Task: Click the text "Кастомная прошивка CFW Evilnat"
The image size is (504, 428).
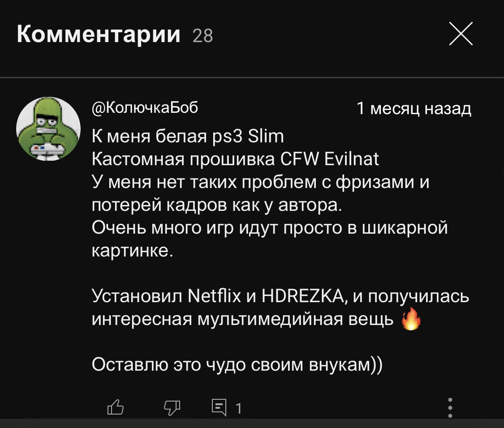Action: point(235,158)
